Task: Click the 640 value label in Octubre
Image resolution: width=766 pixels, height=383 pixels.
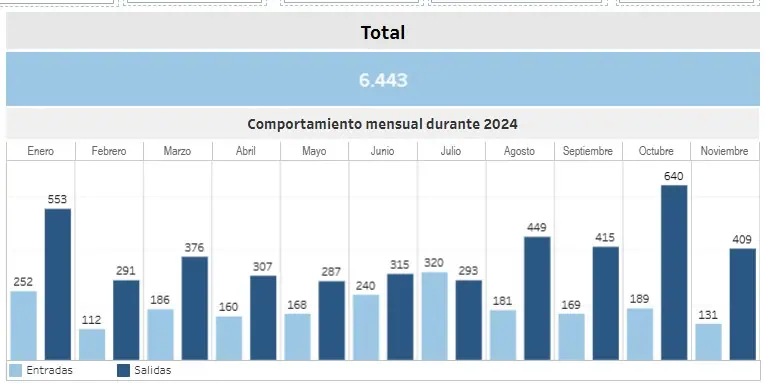Action: [x=674, y=176]
